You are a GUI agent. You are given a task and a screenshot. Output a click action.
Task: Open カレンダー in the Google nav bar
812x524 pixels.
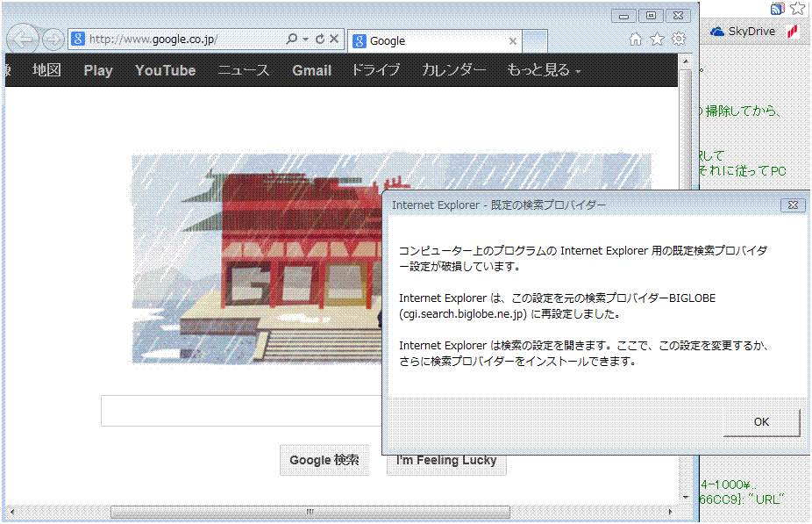[453, 70]
